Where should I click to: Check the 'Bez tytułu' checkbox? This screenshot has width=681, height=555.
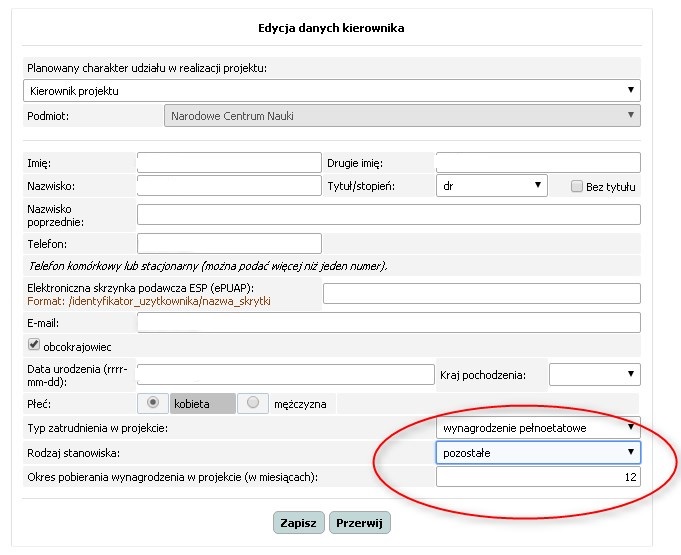click(576, 186)
